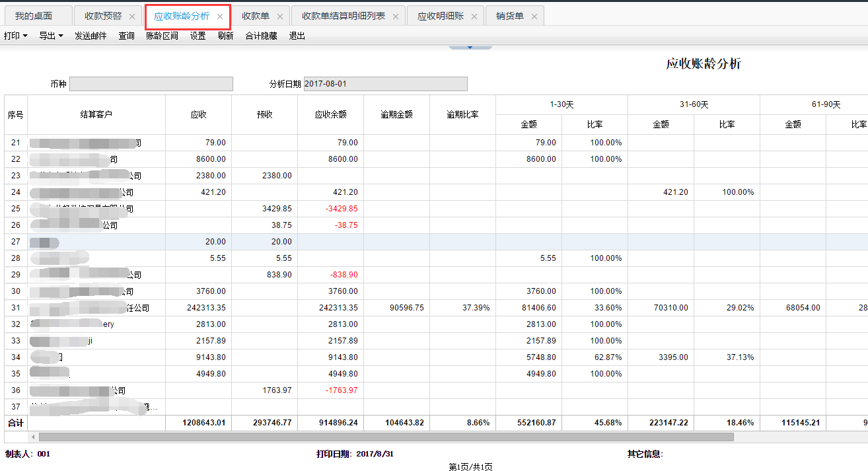Image resolution: width=868 pixels, height=471 pixels.
Task: Click the 分析日期 field showing 2017-08-01
Action: (386, 84)
